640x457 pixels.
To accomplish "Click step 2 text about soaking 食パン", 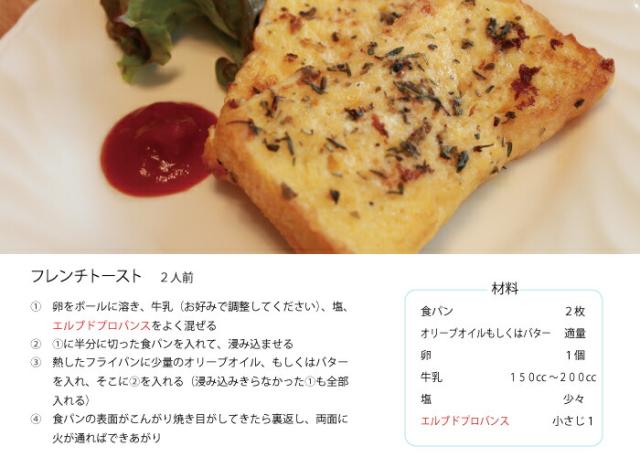I will point(173,344).
